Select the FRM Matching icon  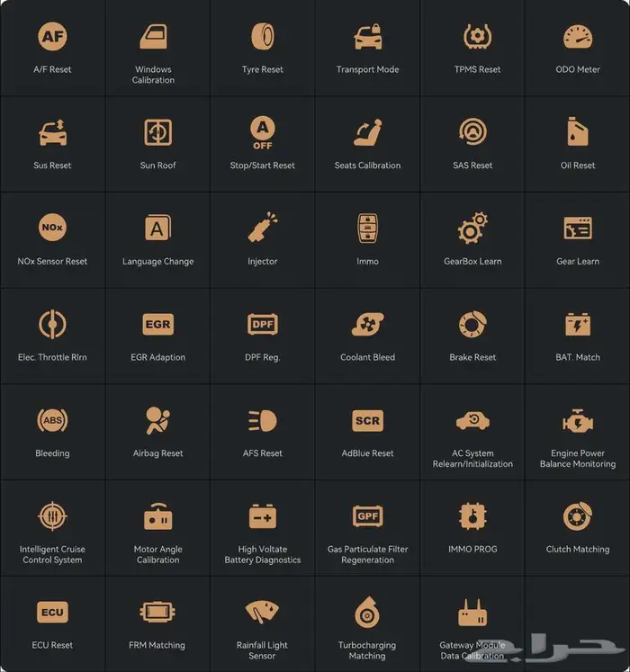click(x=157, y=612)
